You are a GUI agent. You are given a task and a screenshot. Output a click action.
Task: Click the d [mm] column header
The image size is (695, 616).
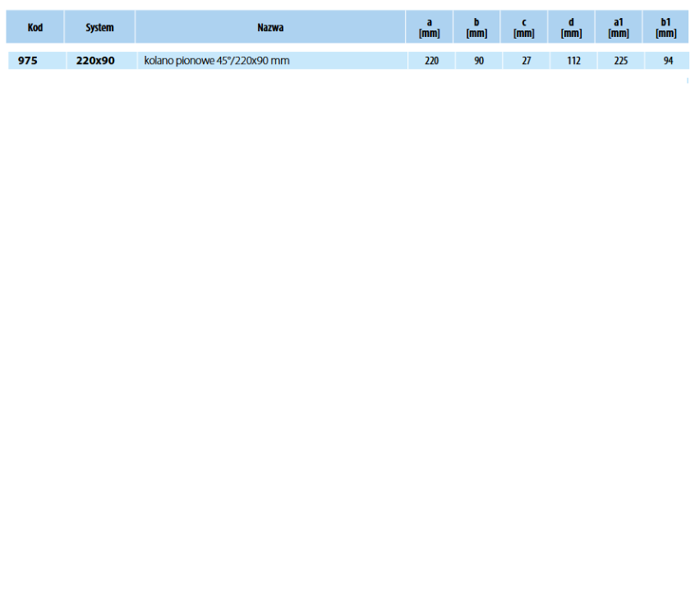tap(571, 27)
